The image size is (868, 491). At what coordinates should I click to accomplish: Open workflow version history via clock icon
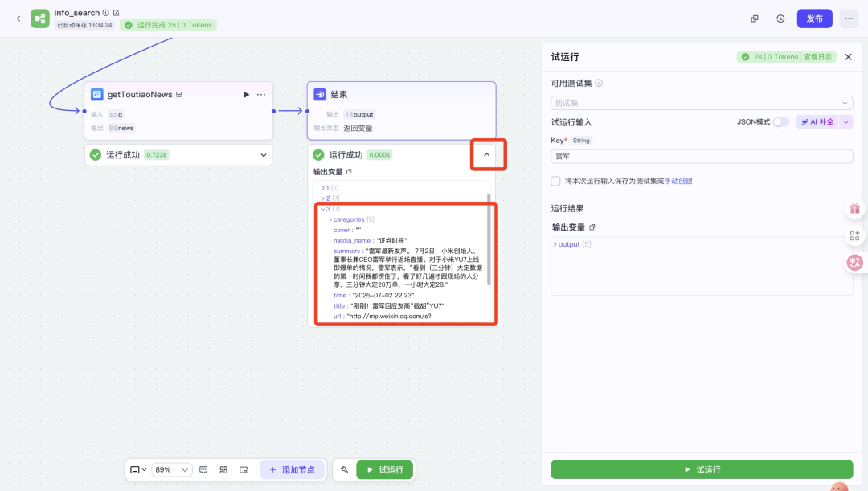(x=780, y=18)
